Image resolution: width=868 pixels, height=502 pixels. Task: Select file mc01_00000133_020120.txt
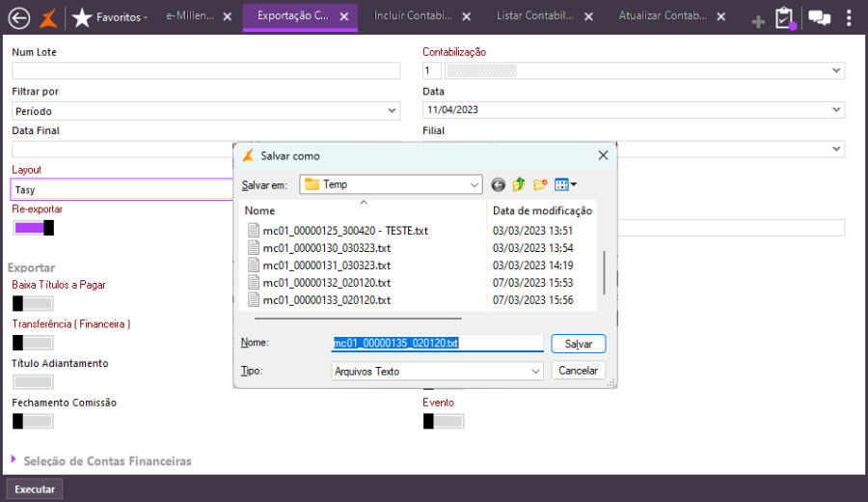click(327, 300)
